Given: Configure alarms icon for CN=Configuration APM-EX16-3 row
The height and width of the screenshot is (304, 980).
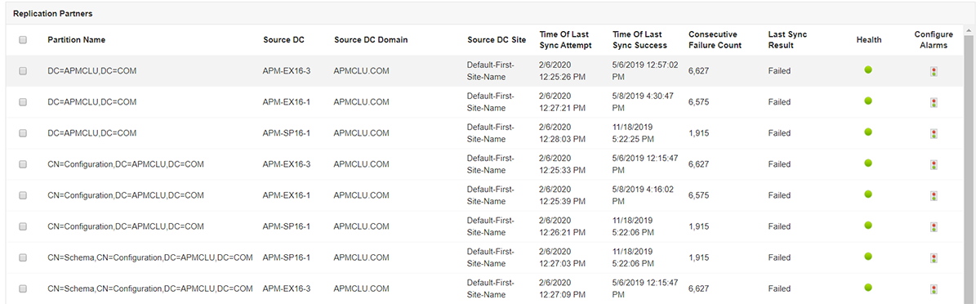Looking at the screenshot, I should 933,164.
